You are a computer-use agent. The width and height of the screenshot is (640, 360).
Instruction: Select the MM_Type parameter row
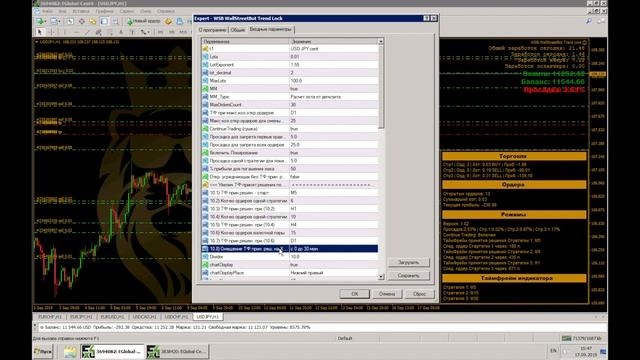289,97
